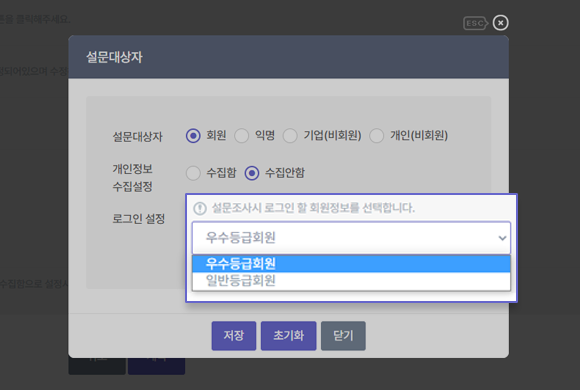The height and width of the screenshot is (390, 580).
Task: Select the 익명 radio option
Action: [242, 136]
